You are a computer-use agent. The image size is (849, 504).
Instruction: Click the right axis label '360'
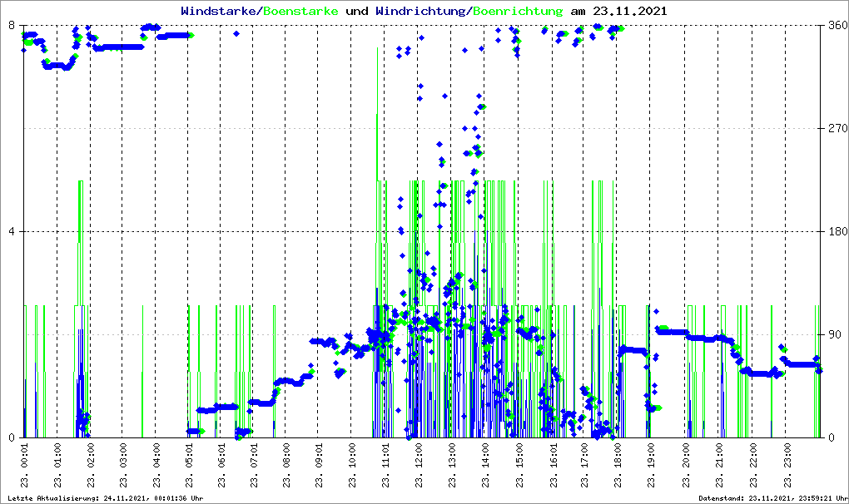(x=837, y=26)
